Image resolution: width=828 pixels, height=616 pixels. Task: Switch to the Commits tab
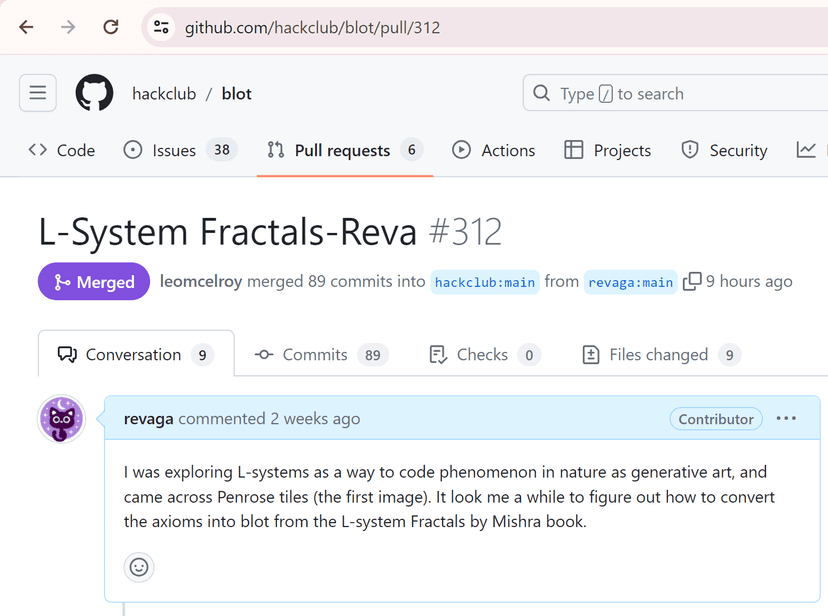(x=320, y=355)
